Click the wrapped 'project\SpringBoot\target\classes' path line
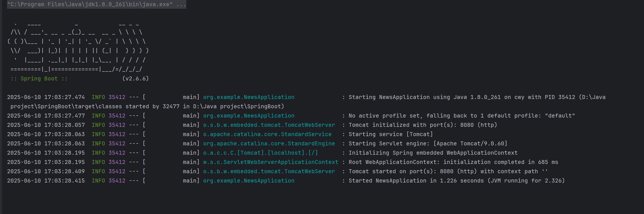Screen dimensions: 644x214 click(x=147, y=106)
